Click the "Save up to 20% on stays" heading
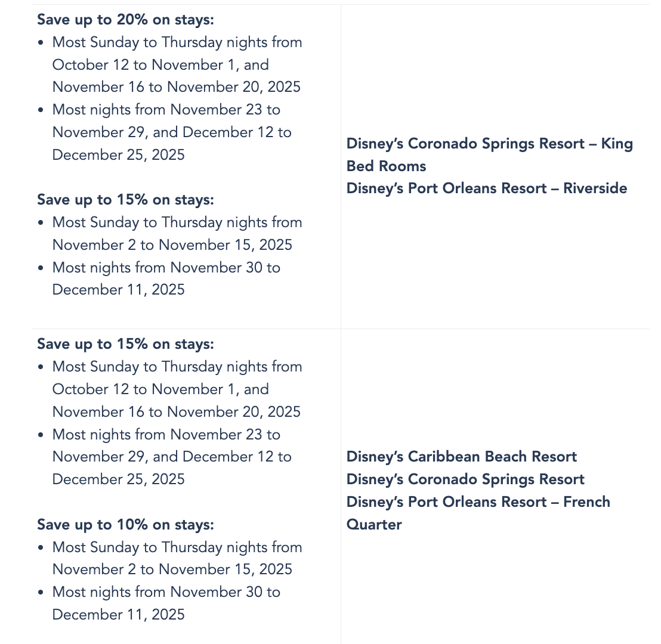The image size is (661, 644). pos(125,20)
